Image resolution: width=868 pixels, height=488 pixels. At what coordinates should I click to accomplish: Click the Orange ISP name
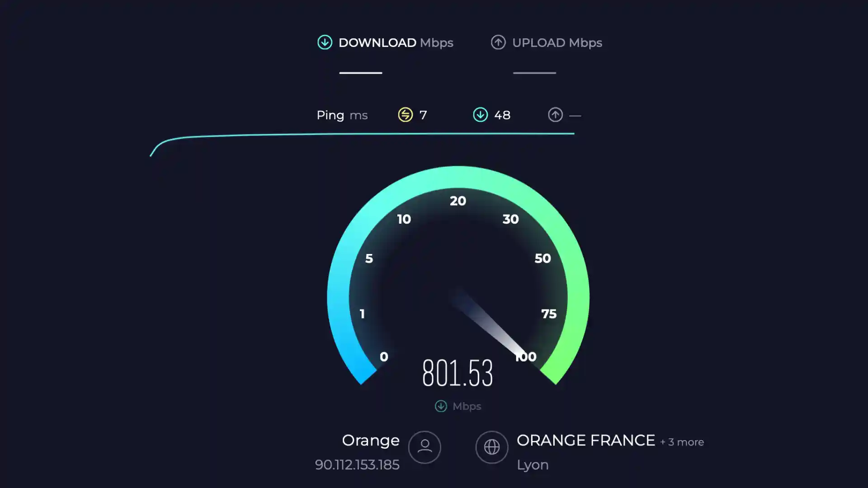[371, 441]
